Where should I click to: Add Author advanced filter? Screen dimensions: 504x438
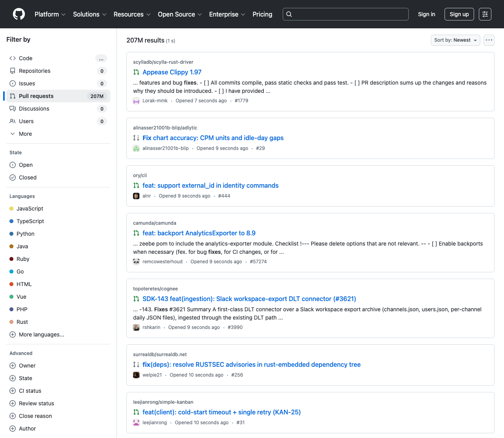point(58,429)
